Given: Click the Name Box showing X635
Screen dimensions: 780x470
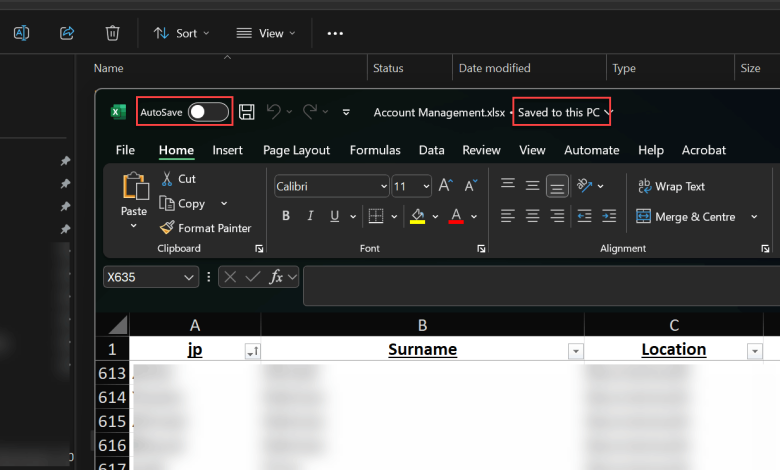Looking at the screenshot, I should pos(151,277).
